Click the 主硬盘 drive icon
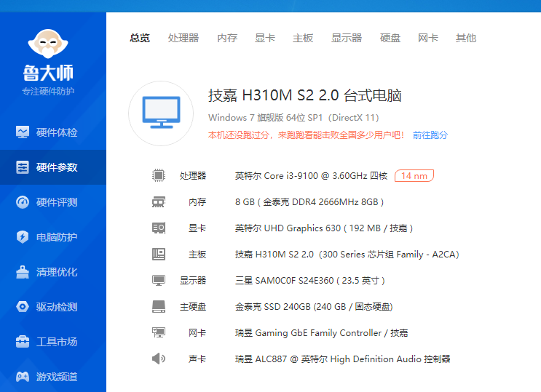The height and width of the screenshot is (392, 541). click(x=159, y=306)
